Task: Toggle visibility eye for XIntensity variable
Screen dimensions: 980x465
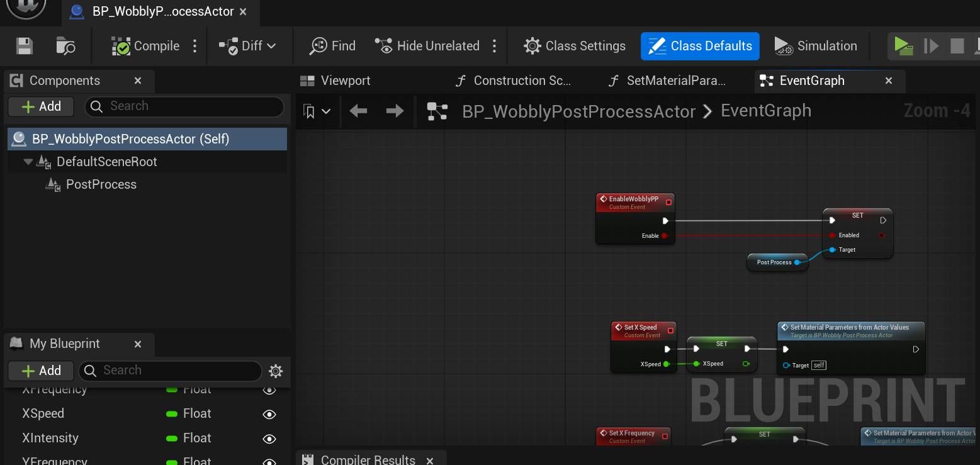Action: click(x=269, y=439)
